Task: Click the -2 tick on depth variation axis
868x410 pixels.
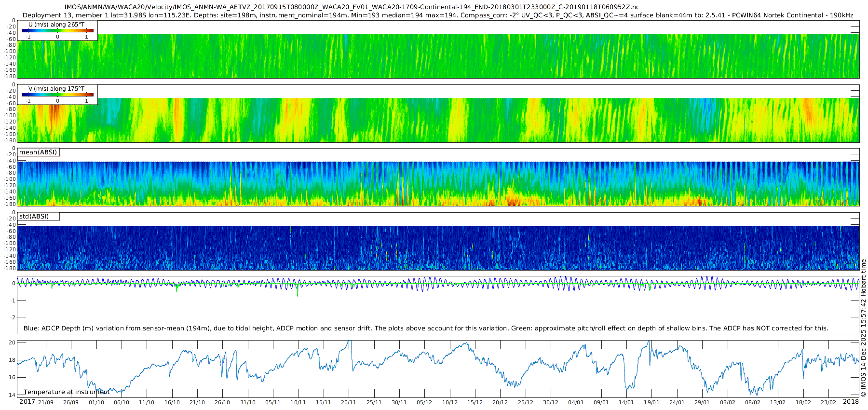Action: (13, 317)
